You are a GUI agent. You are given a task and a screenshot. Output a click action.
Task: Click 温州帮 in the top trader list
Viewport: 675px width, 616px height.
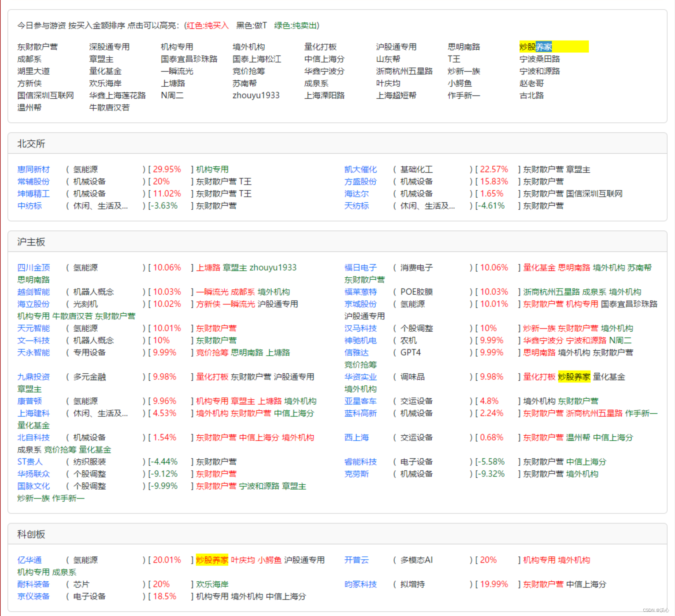(29, 107)
